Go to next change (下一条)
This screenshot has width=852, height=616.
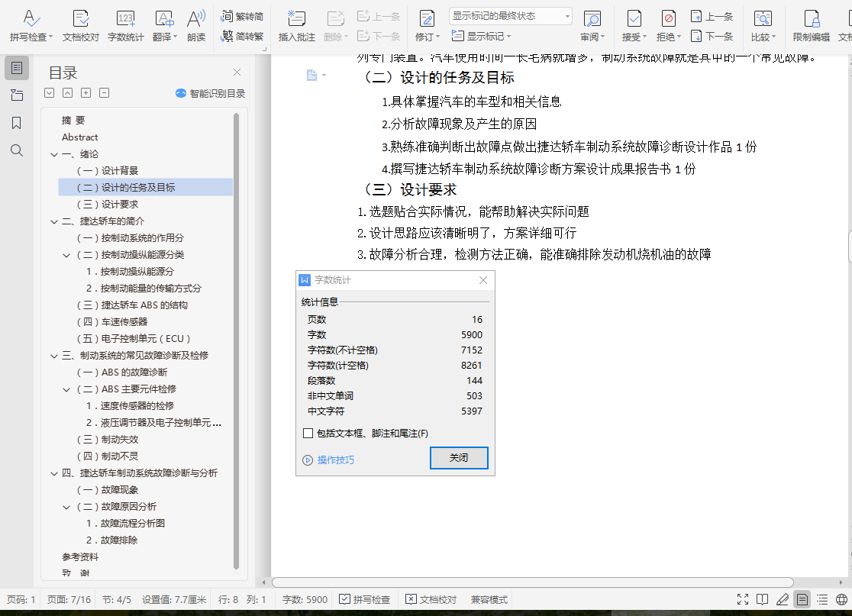pyautogui.click(x=712, y=37)
